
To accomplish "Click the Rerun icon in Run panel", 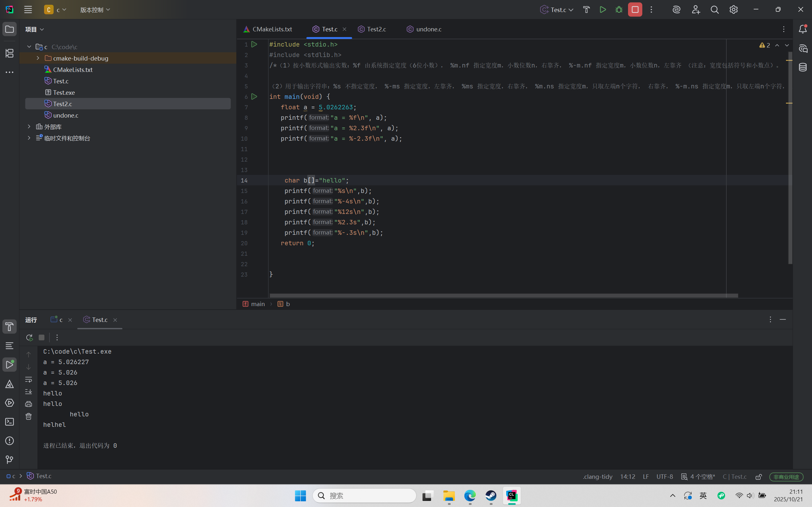I will click(29, 337).
